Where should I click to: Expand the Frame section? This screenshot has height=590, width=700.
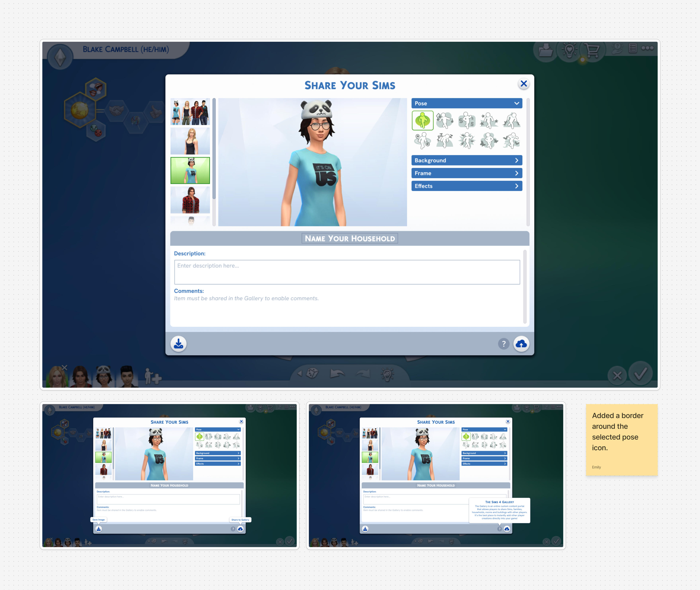coord(466,173)
